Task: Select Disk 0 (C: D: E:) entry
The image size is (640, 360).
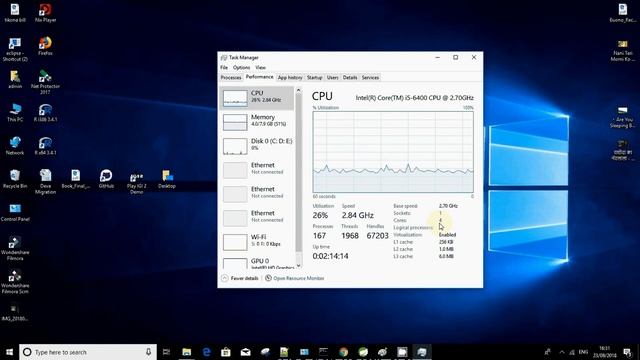Action: click(257, 146)
